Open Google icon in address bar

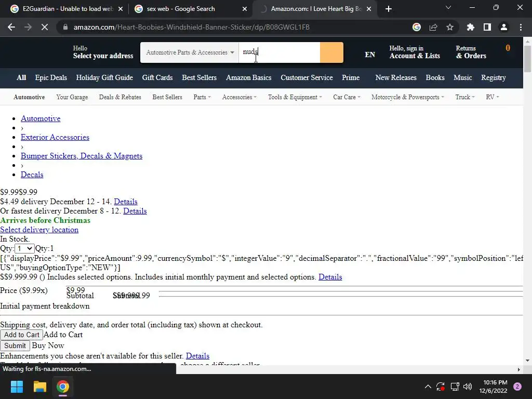click(417, 27)
